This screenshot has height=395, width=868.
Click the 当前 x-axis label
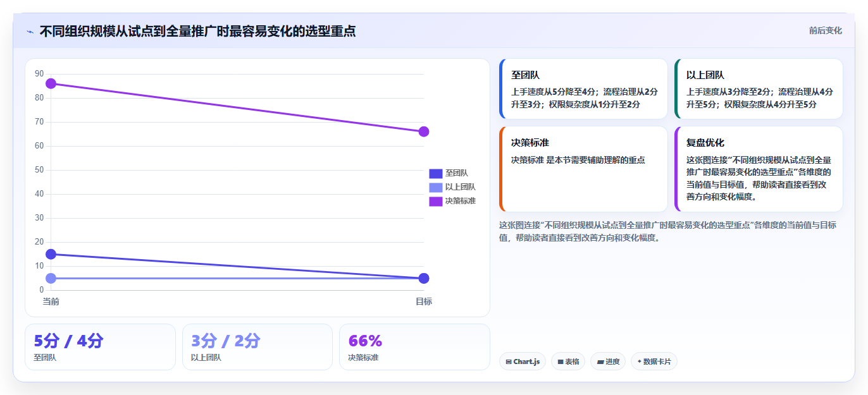pos(51,301)
